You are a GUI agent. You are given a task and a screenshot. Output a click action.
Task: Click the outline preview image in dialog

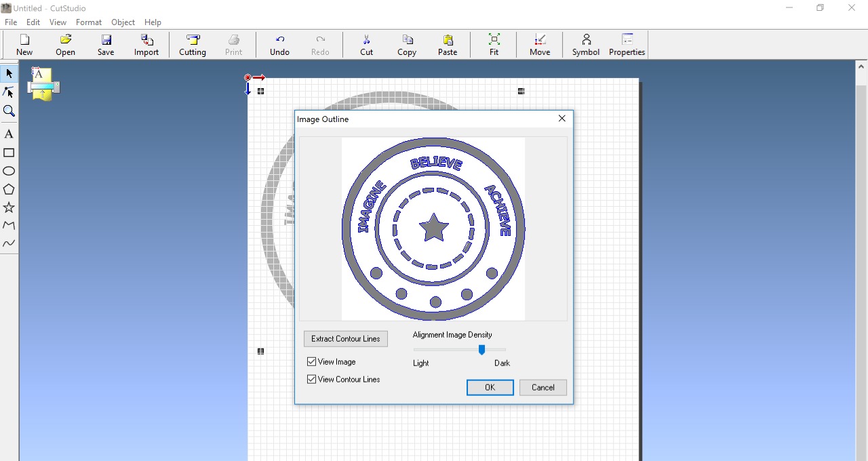pyautogui.click(x=433, y=228)
